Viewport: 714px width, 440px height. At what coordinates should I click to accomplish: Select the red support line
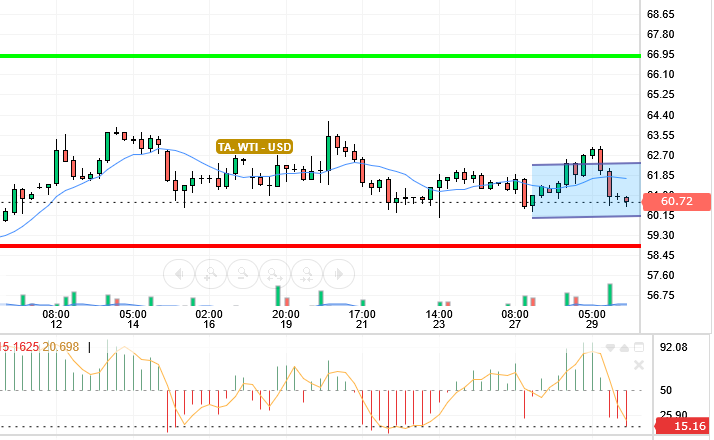click(320, 246)
